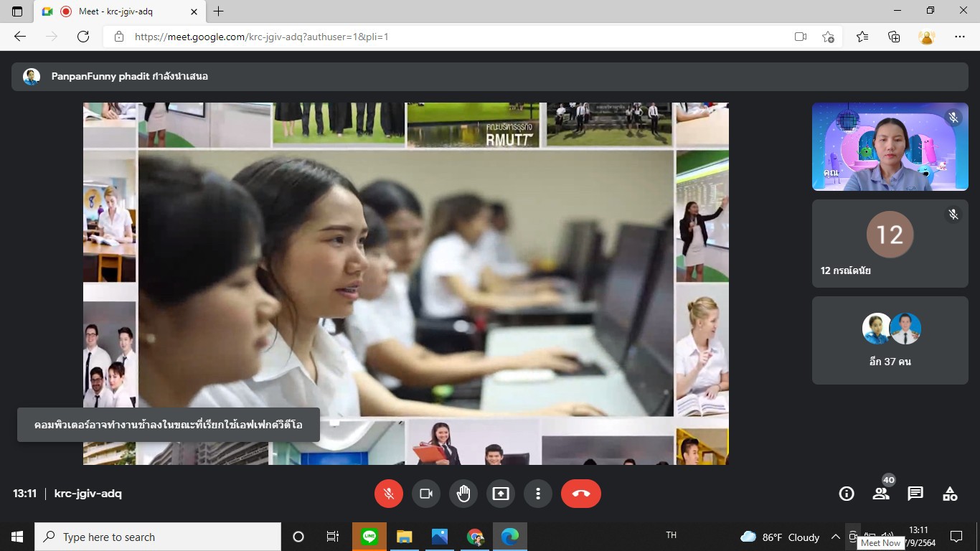Unmute the microphone button in Meet
This screenshot has height=551, width=980.
coord(389,494)
